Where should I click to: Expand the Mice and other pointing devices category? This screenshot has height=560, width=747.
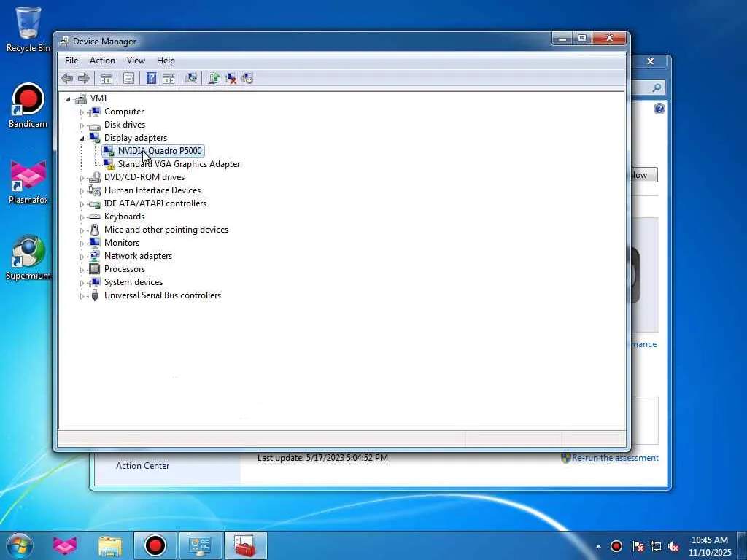82,230
